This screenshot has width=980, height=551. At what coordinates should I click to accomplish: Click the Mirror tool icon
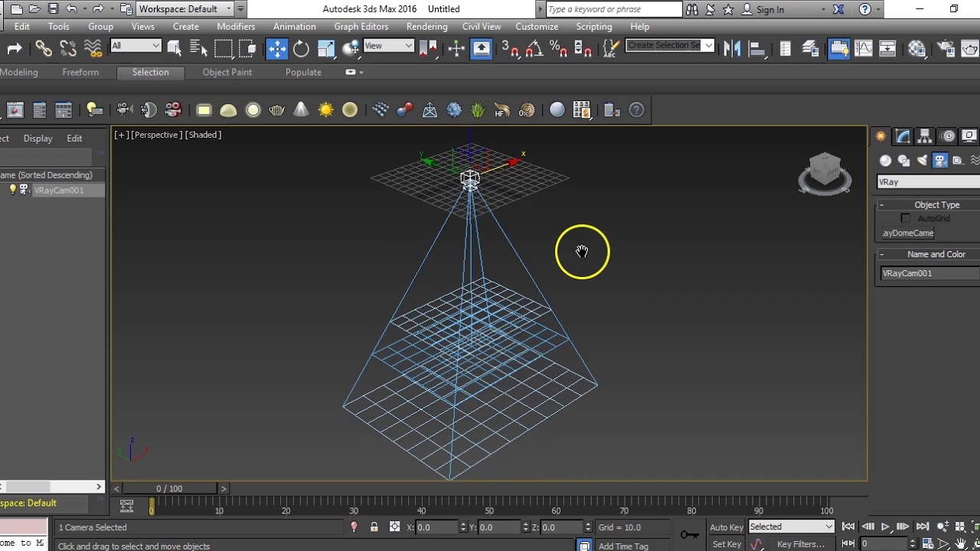click(732, 49)
